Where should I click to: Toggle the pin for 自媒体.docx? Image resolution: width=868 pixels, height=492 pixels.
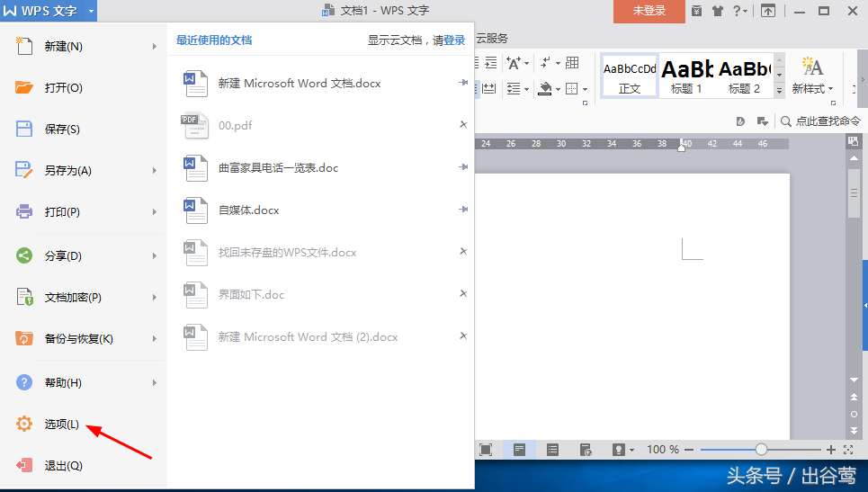coord(463,210)
